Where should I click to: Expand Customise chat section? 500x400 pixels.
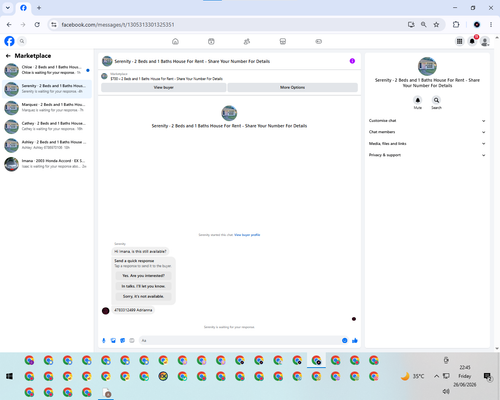click(427, 121)
